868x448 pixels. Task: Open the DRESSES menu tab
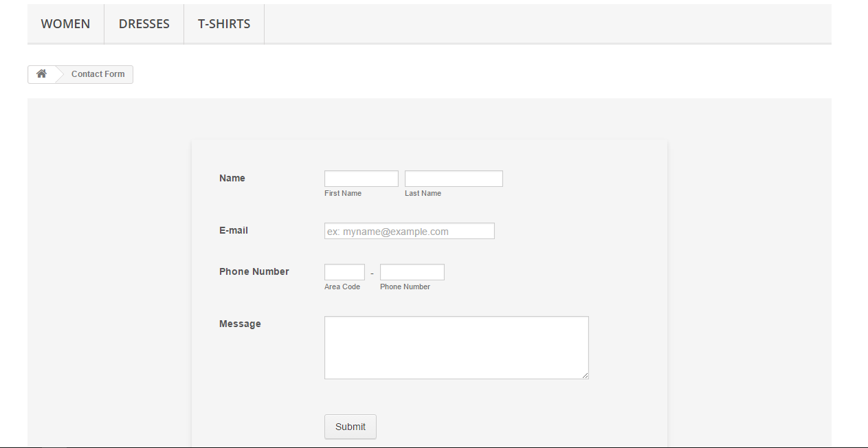(144, 24)
